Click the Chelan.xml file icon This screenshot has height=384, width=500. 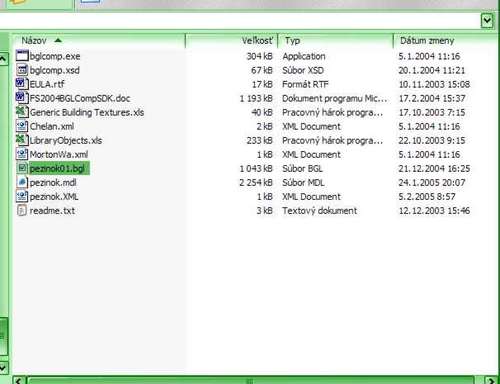tap(22, 126)
